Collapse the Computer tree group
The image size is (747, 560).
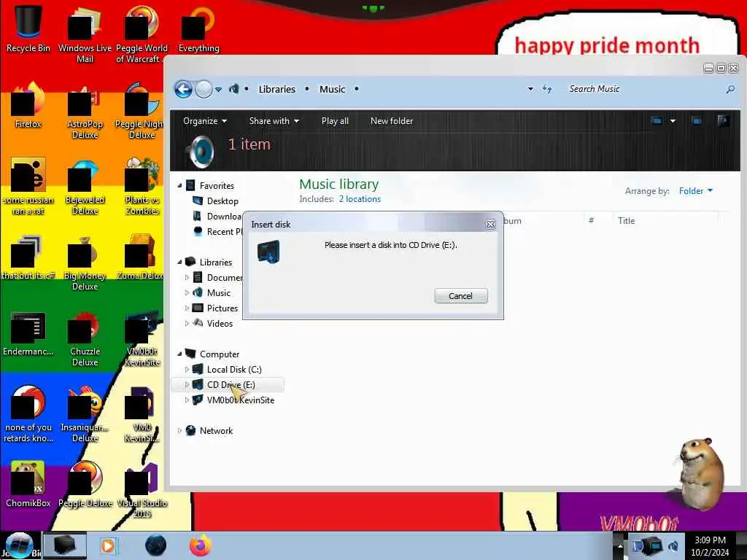pos(179,354)
